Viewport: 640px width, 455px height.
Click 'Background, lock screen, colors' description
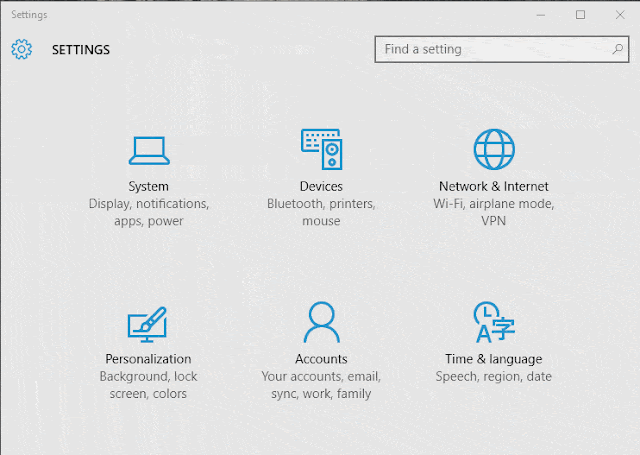pyautogui.click(x=148, y=385)
